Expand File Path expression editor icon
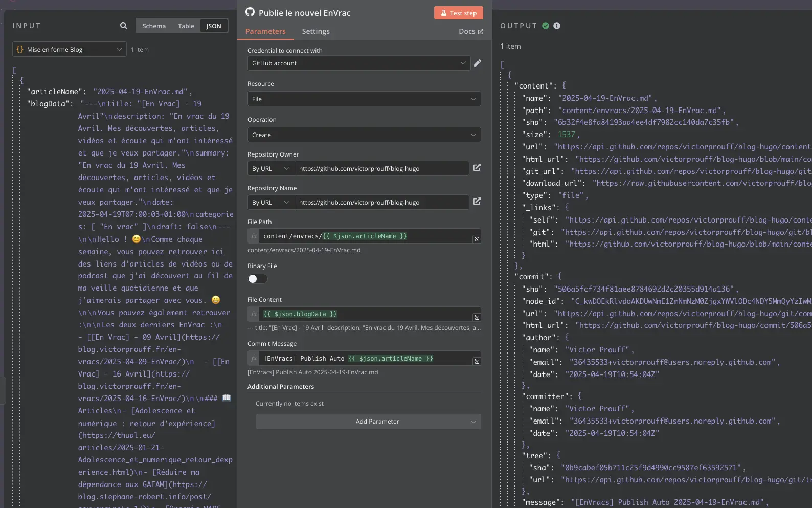 pyautogui.click(x=477, y=239)
